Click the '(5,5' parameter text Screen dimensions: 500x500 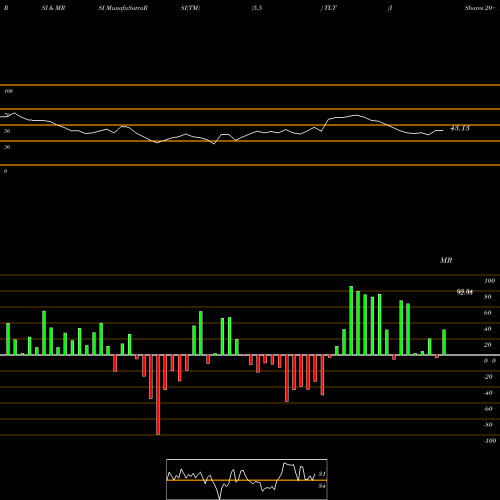click(x=257, y=8)
